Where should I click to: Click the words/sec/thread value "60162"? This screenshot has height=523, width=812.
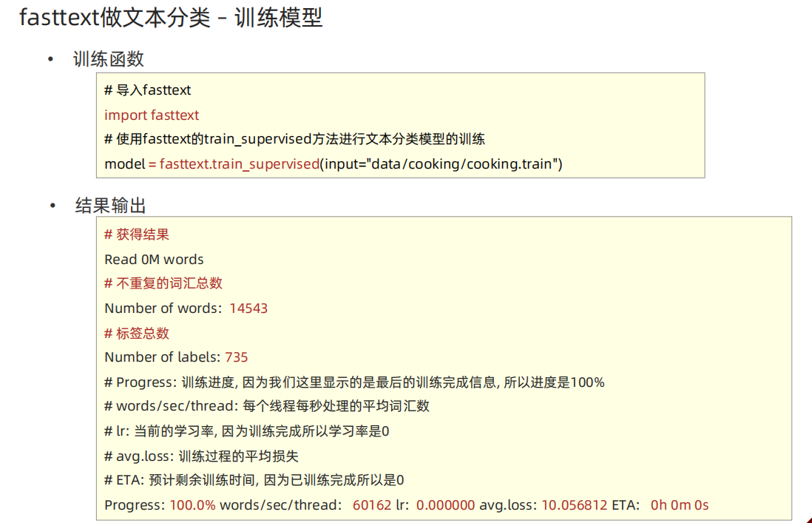tap(372, 505)
